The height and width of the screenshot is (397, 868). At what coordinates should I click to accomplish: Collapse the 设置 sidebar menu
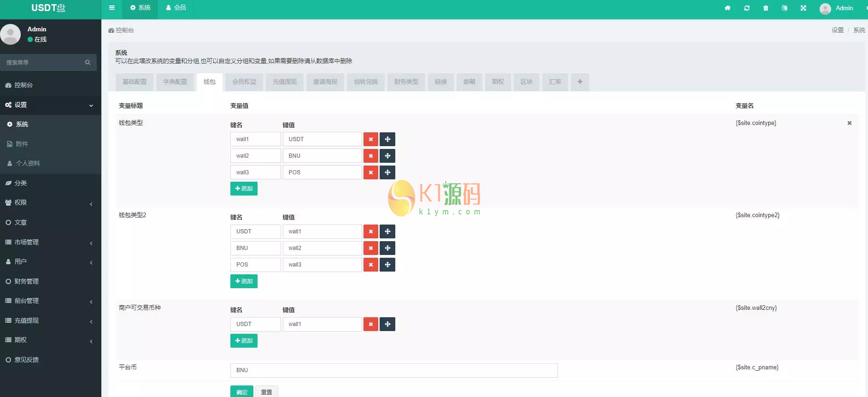coord(50,105)
